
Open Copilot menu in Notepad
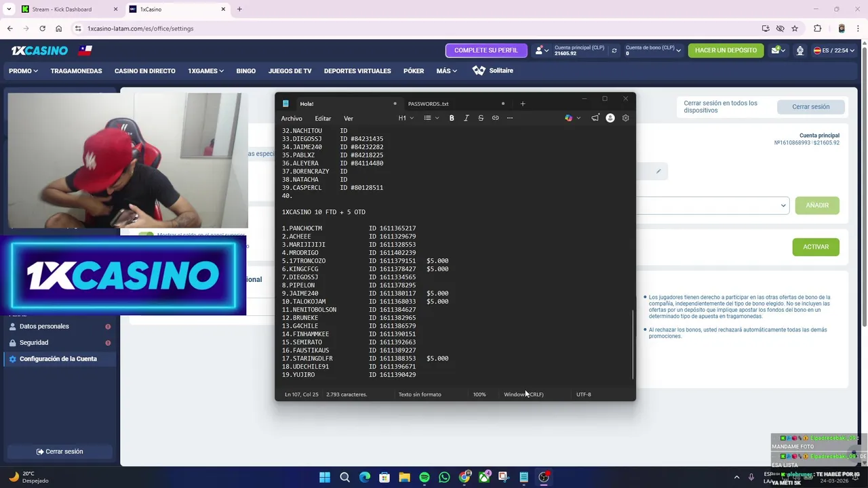coord(572,118)
